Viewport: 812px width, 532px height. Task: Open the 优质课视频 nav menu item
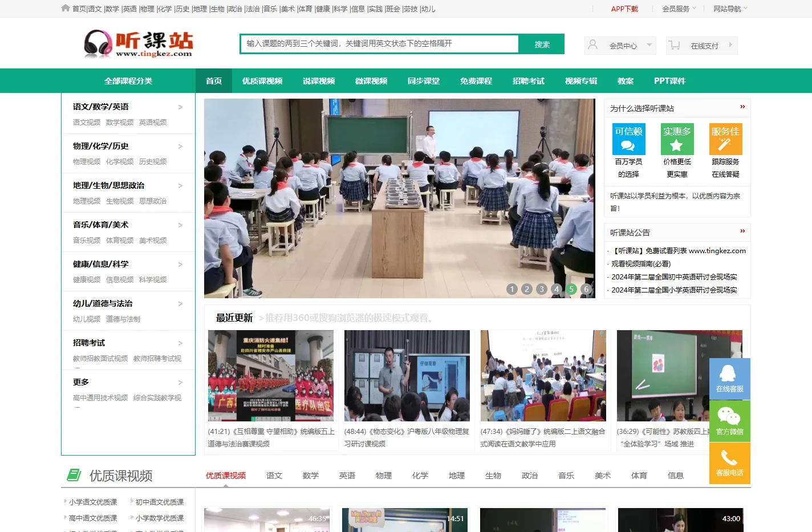coord(262,81)
